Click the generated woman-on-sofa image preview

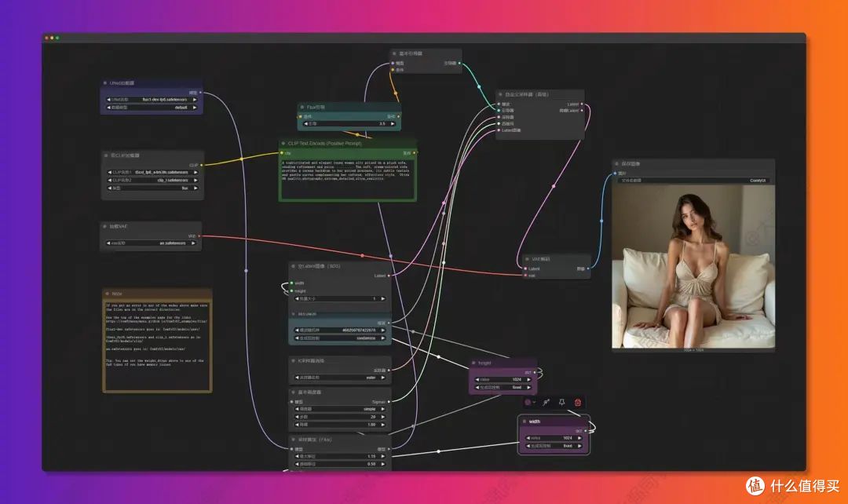click(693, 267)
